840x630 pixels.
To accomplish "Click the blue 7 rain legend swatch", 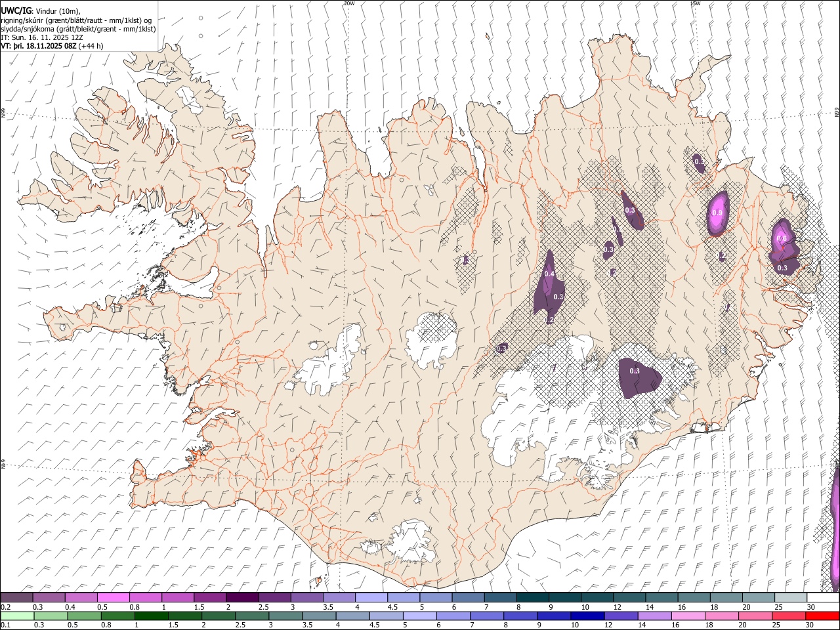I will pyautogui.click(x=487, y=616).
